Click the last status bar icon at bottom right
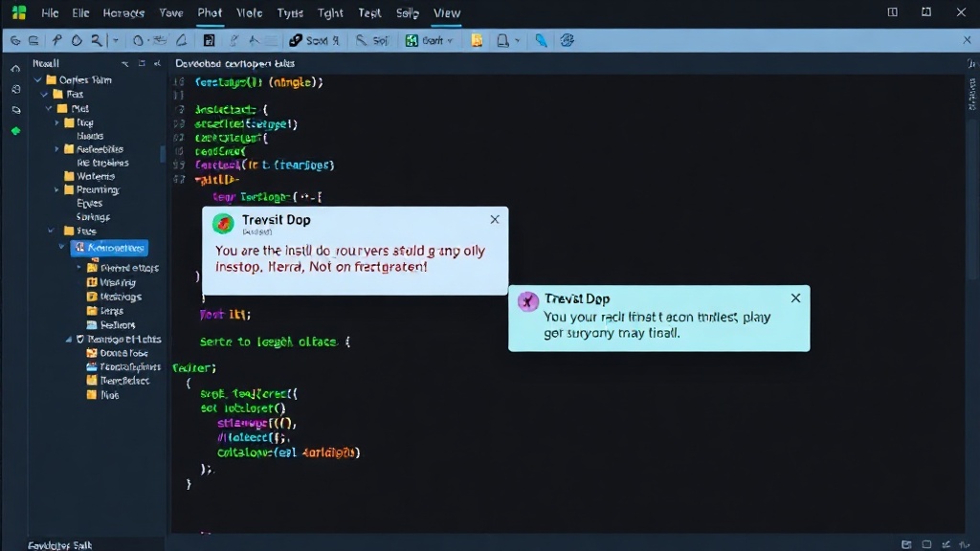 click(965, 544)
